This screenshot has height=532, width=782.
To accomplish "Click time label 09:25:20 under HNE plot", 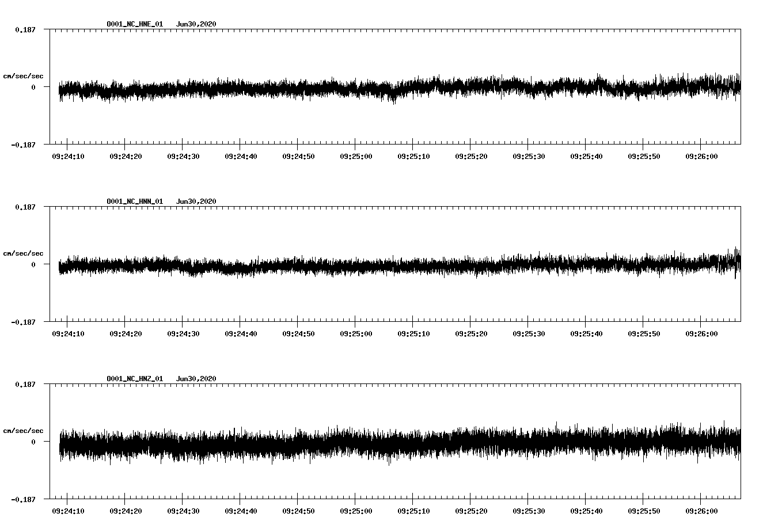I will pos(471,156).
